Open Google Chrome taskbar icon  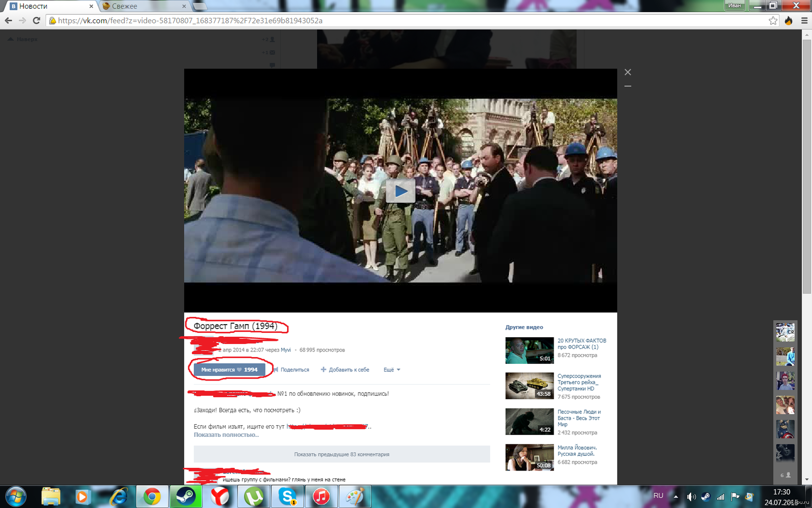point(152,496)
